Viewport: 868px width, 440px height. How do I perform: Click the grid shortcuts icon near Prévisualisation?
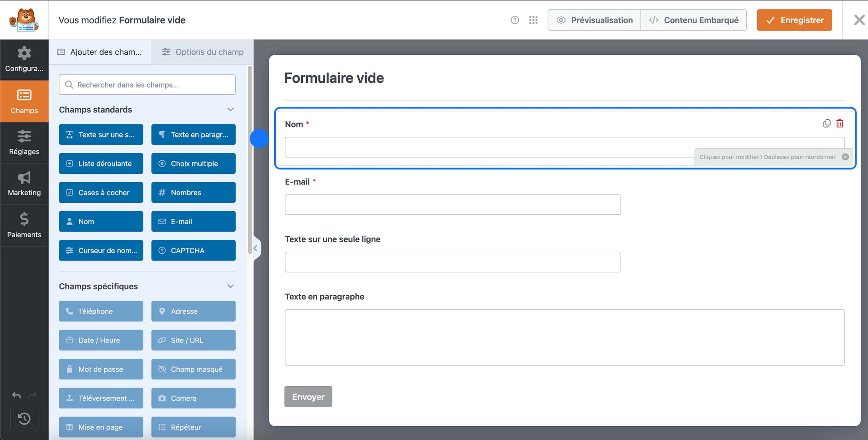click(533, 20)
